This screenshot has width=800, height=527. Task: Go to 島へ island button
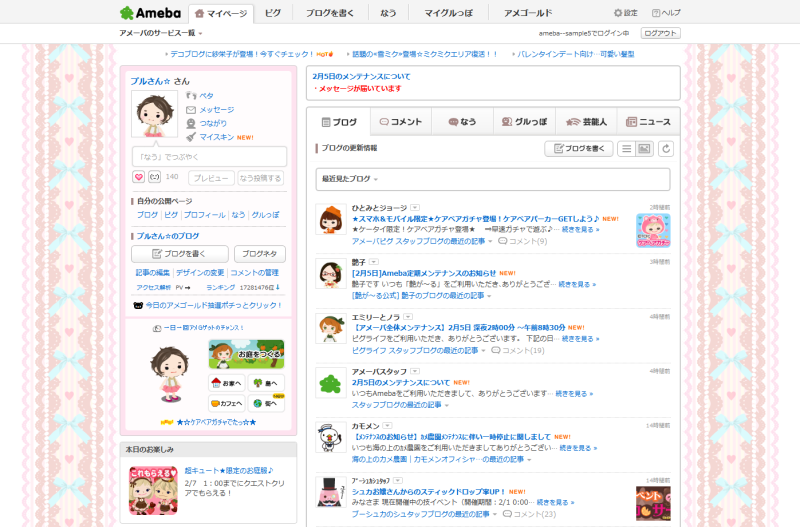[266, 383]
